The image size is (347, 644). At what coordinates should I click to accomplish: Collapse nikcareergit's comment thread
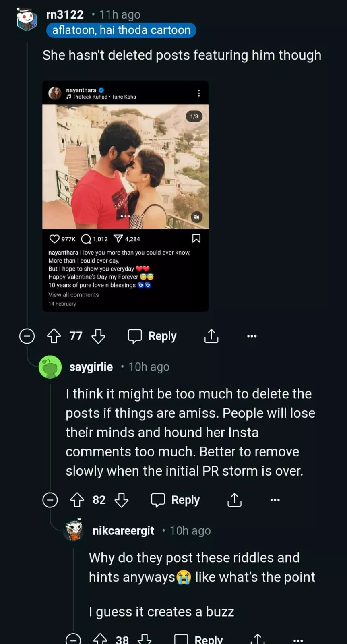73,639
